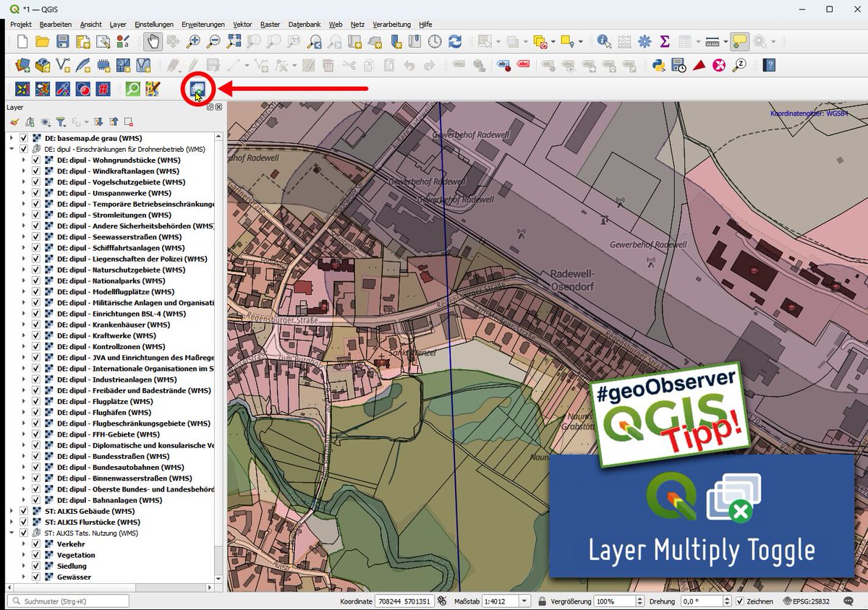The width and height of the screenshot is (868, 610).
Task: Toggle visibility of dipul - Nationalparks layer
Action: tap(36, 281)
